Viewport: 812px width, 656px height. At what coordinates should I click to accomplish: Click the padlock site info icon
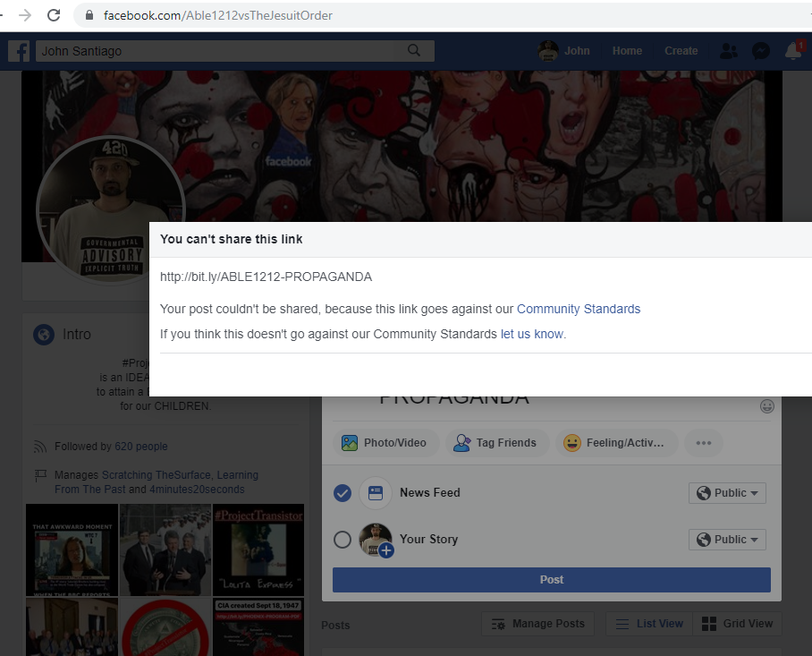click(89, 15)
